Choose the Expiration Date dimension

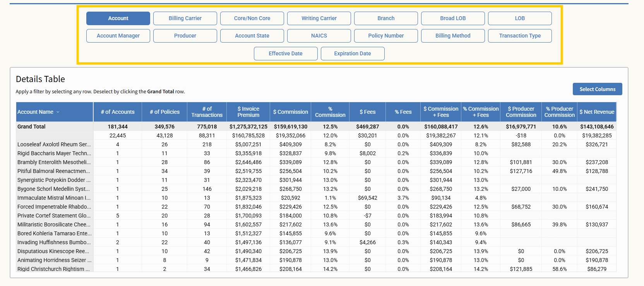353,53
